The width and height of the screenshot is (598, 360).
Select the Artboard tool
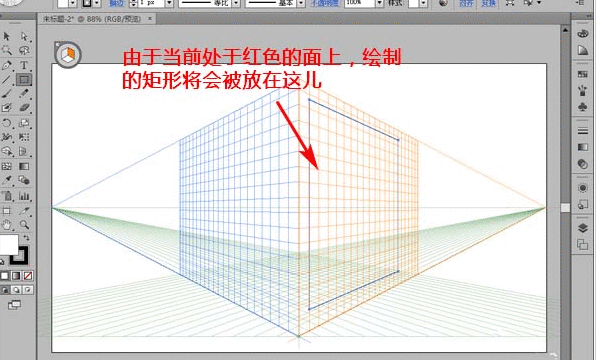(x=6, y=211)
